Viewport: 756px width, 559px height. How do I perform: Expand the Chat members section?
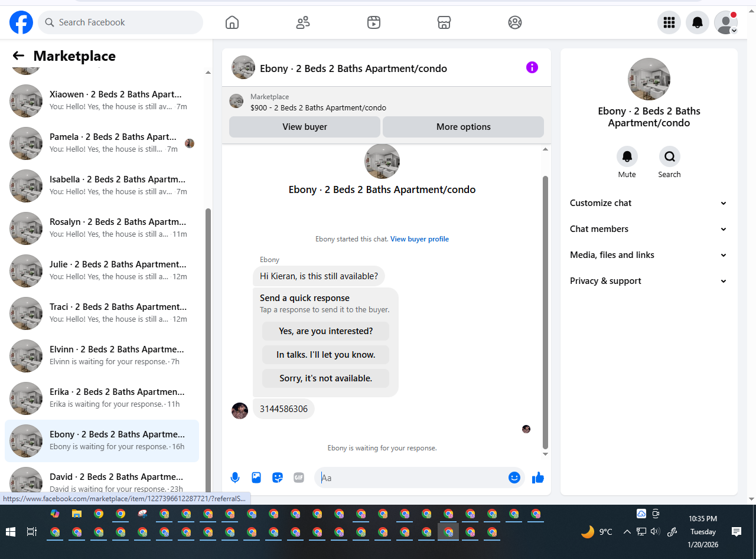coord(649,229)
